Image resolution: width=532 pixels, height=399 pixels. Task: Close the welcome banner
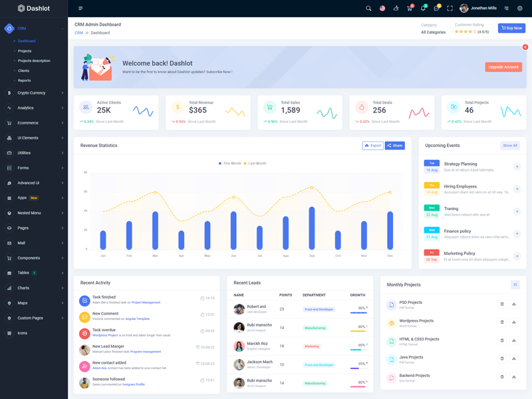point(525,47)
